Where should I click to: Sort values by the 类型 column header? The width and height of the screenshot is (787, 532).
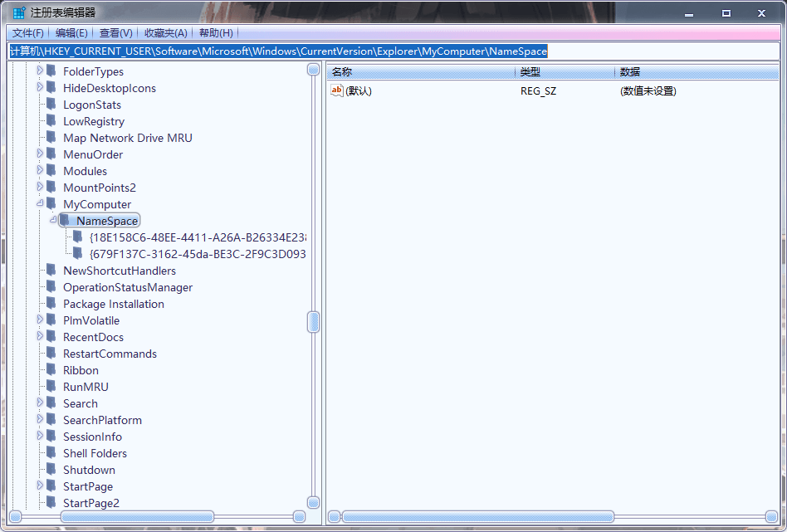coord(565,72)
